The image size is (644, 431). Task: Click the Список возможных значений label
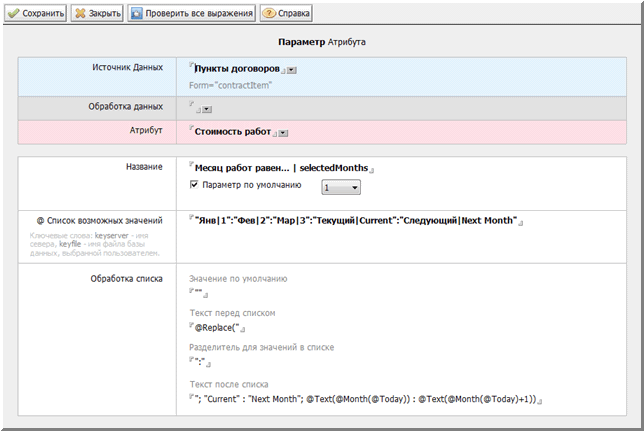pos(99,221)
